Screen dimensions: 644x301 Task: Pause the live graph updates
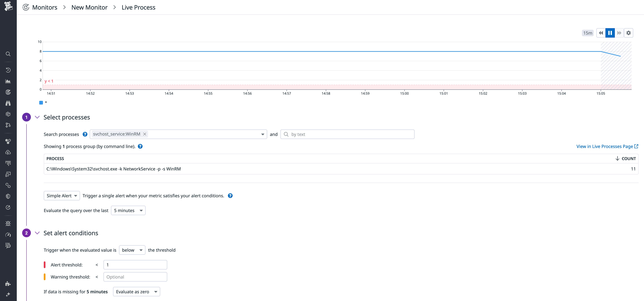pos(610,33)
